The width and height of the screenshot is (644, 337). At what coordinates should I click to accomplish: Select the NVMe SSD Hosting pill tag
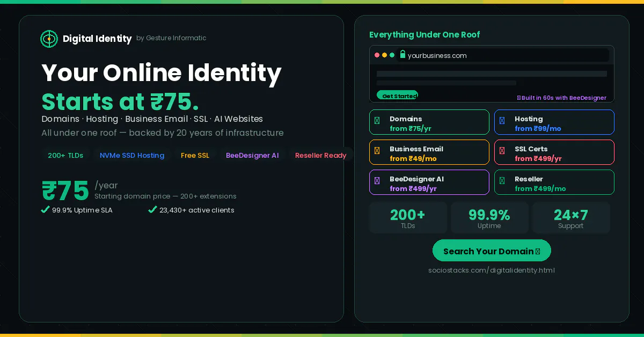tap(132, 155)
